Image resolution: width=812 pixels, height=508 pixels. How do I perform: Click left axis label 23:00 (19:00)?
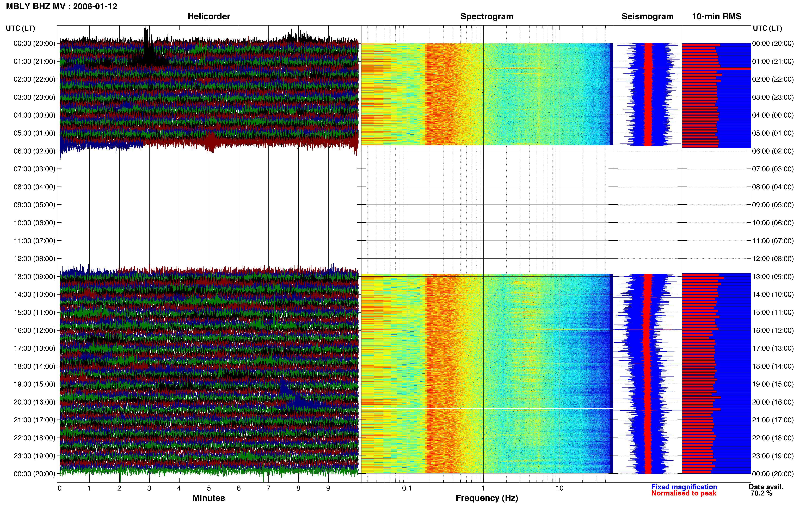point(34,456)
